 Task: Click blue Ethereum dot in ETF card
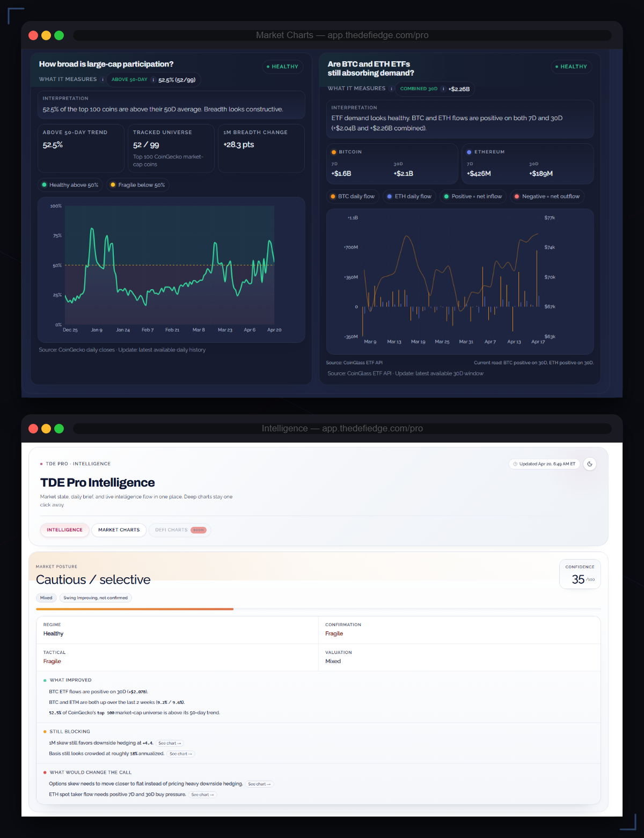(469, 152)
